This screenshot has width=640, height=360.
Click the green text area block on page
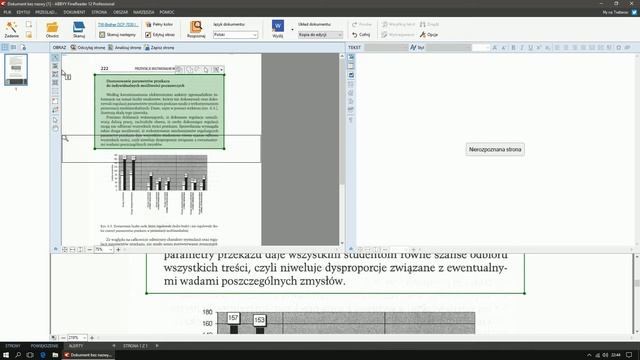[159, 111]
